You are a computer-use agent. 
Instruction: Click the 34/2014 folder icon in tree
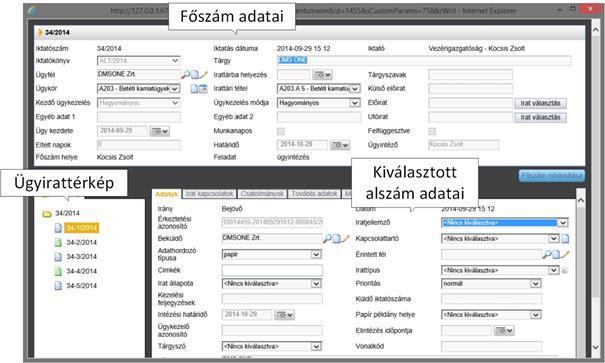pyautogui.click(x=47, y=213)
